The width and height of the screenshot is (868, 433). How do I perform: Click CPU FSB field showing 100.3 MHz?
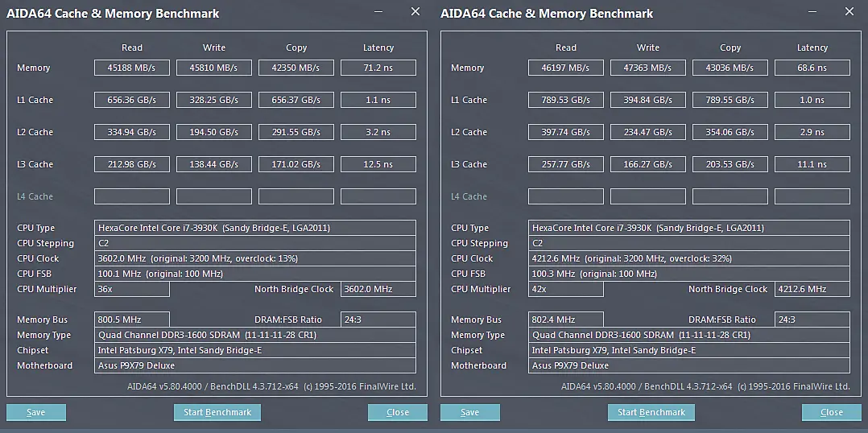point(689,274)
